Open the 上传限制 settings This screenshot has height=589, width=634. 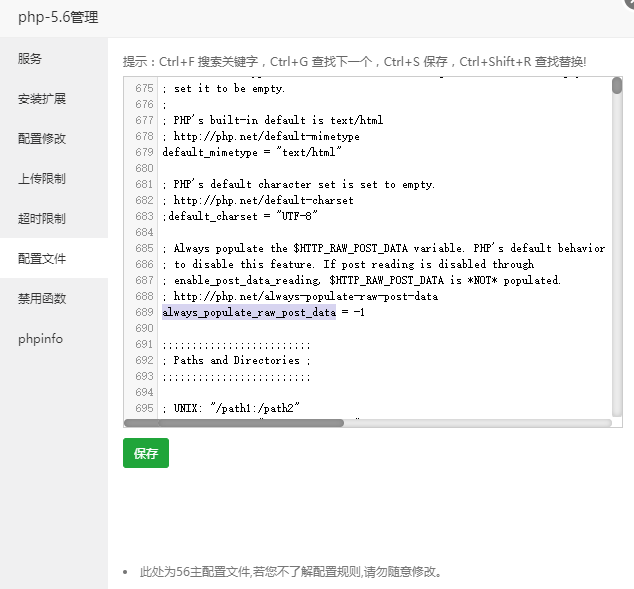point(42,179)
